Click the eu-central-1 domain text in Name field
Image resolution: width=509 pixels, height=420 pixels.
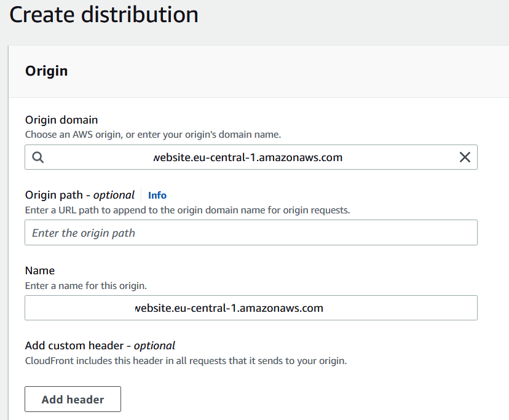[x=227, y=307]
